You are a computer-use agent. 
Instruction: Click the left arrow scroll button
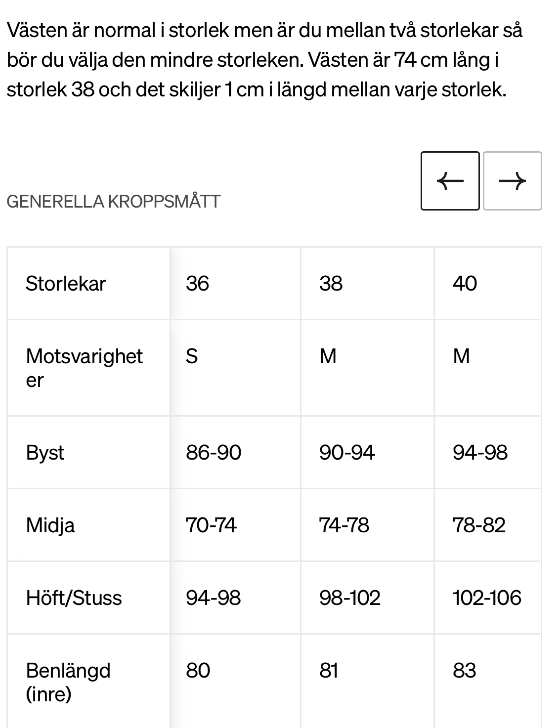point(450,181)
